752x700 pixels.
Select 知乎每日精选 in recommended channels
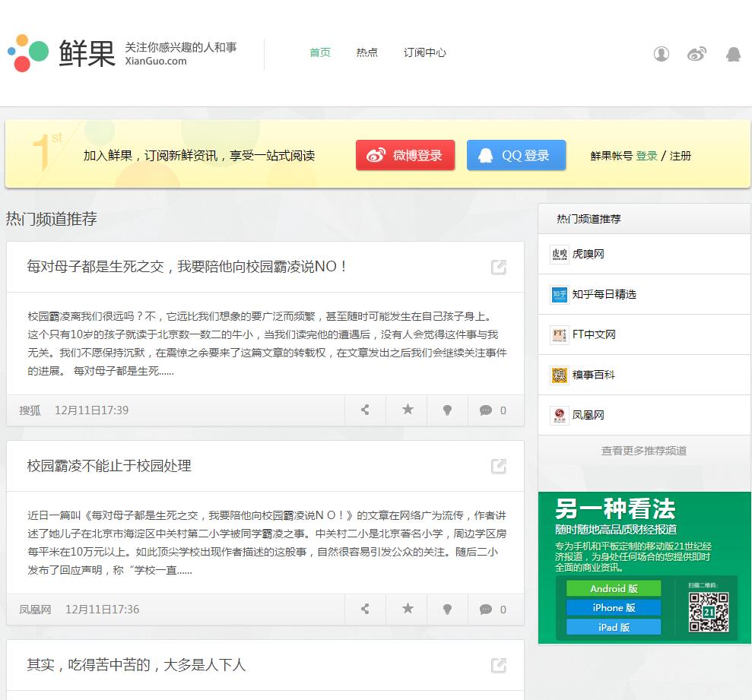(x=604, y=294)
